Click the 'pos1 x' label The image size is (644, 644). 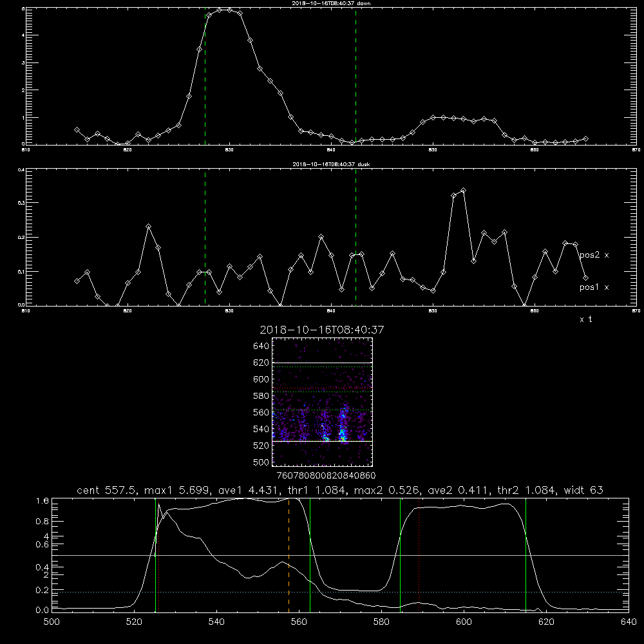594,287
